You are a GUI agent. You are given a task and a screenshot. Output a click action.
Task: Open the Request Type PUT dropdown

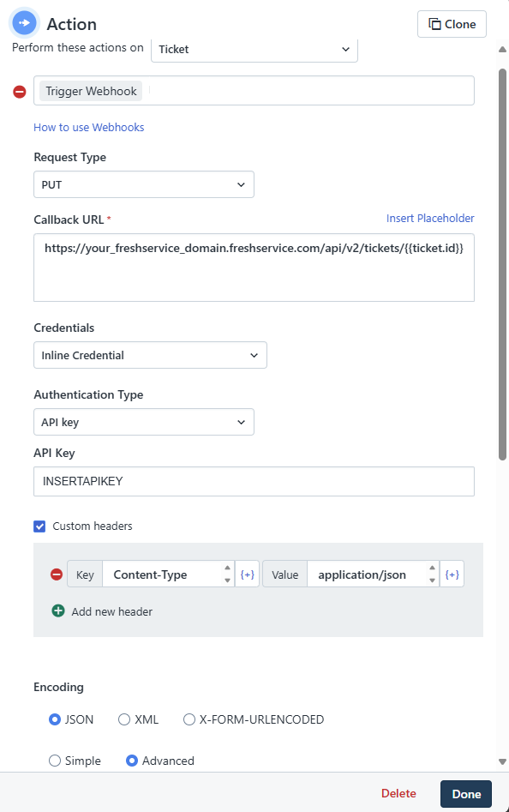pos(144,184)
